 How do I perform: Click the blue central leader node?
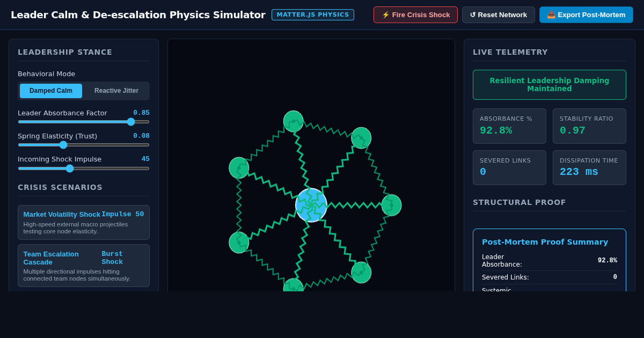[311, 205]
